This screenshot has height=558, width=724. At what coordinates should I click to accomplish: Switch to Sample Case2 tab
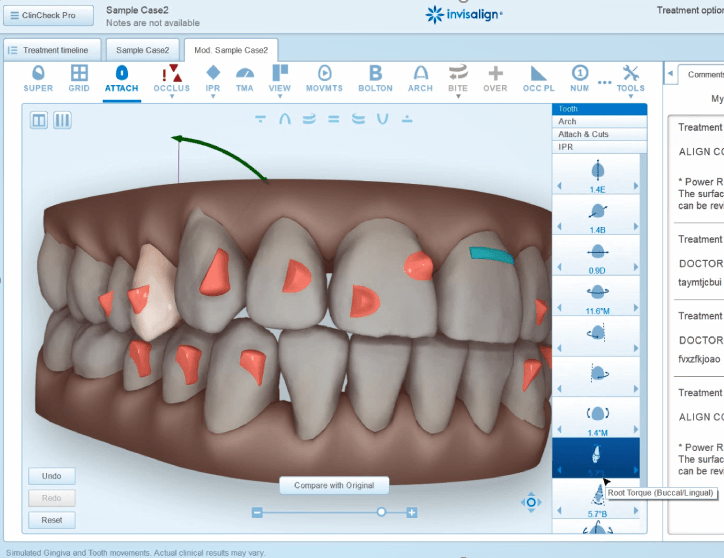point(142,50)
